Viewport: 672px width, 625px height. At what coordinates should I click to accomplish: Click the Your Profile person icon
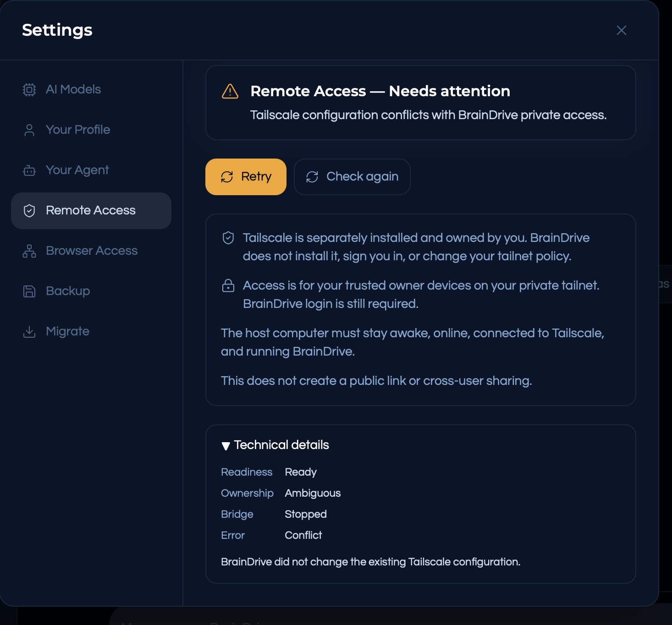29,130
